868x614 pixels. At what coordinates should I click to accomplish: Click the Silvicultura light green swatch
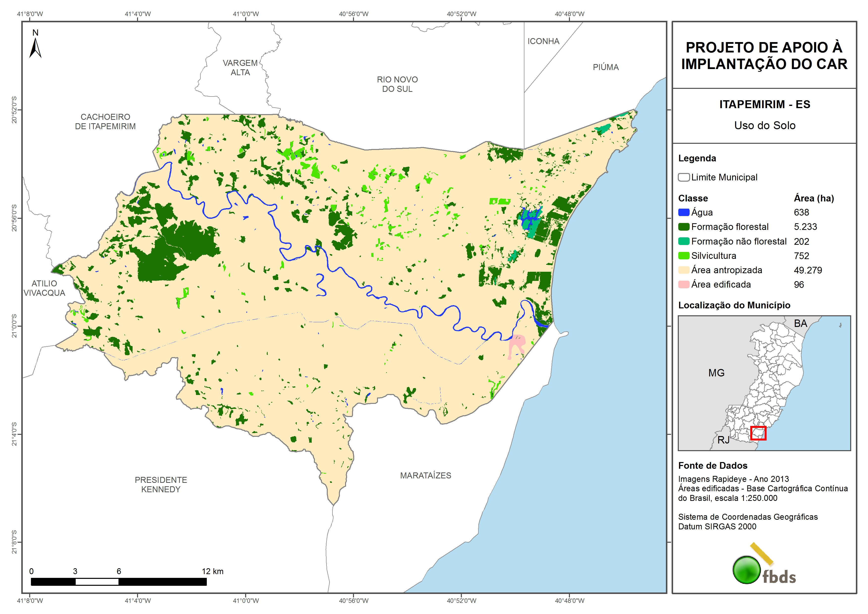point(683,256)
